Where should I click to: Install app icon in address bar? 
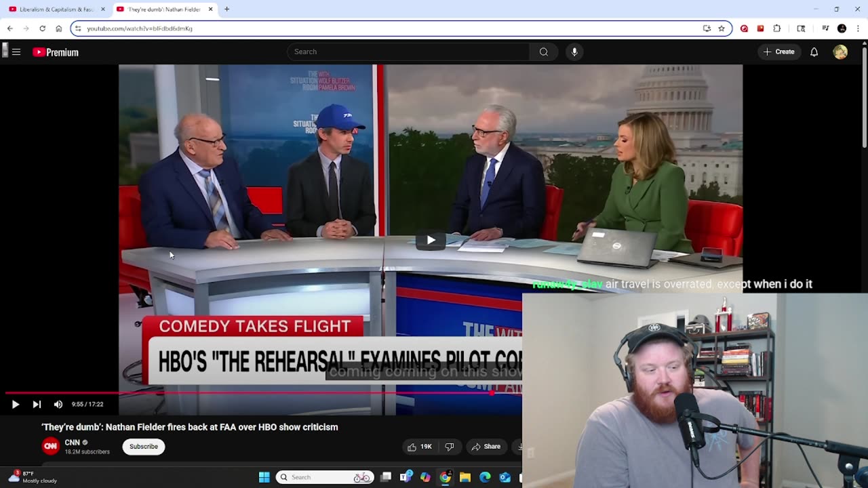coord(707,28)
